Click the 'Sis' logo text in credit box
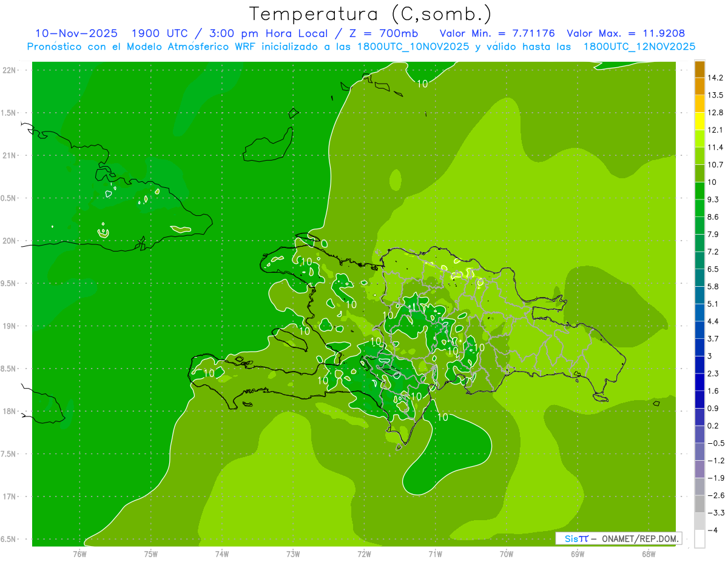This screenshot has width=728, height=562. (x=571, y=538)
